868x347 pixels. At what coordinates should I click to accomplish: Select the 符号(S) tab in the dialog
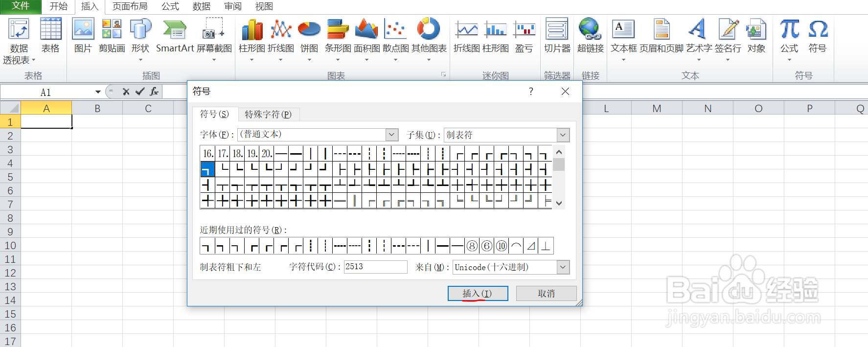[214, 114]
